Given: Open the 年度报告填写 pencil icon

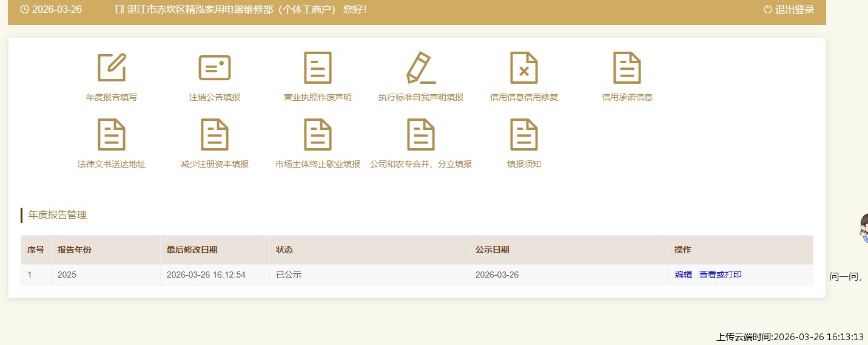Looking at the screenshot, I should (x=112, y=67).
